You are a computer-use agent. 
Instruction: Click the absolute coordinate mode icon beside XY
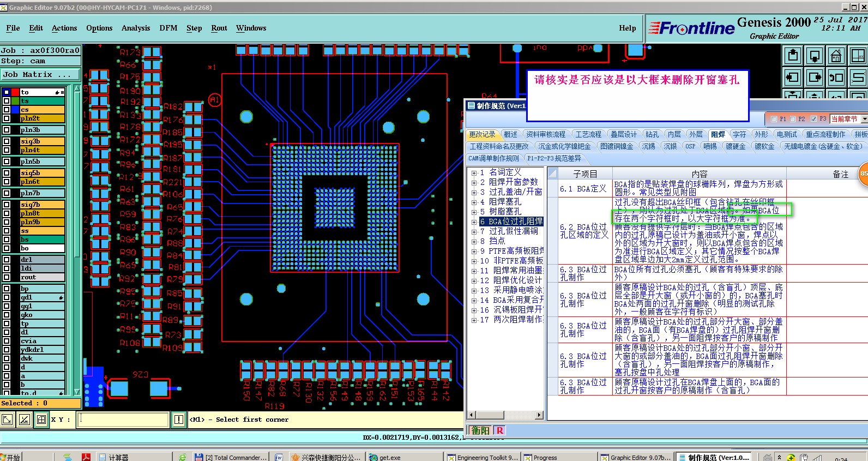pyautogui.click(x=7, y=420)
